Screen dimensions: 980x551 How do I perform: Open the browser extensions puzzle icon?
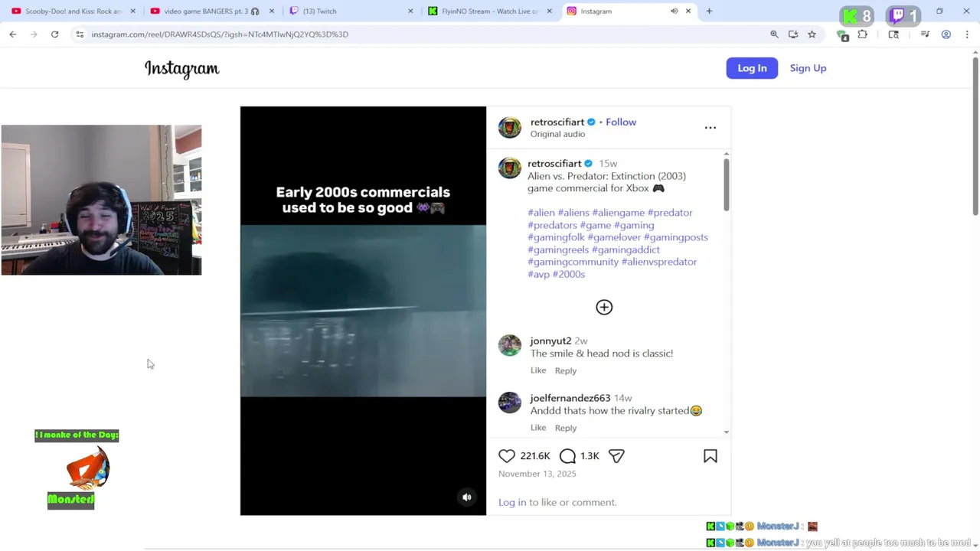[x=863, y=34]
